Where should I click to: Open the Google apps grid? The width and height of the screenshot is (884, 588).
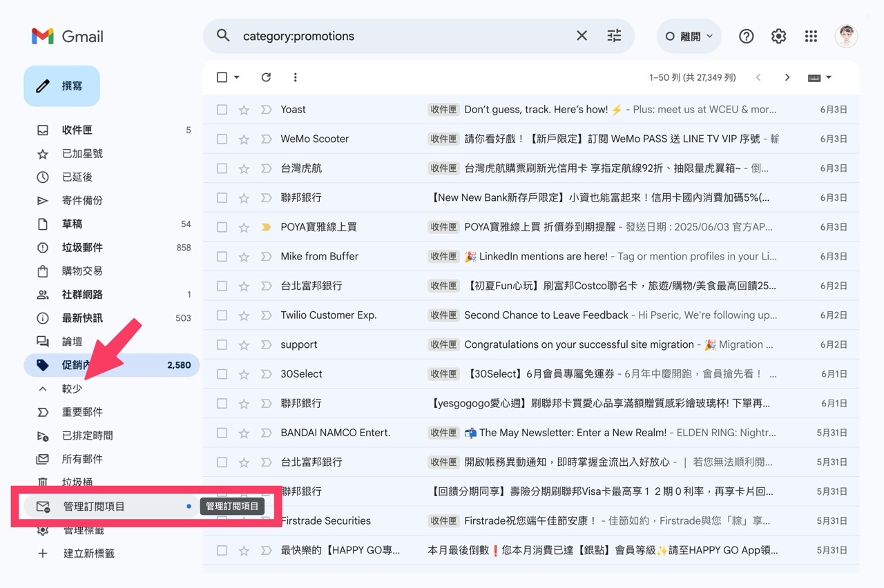point(811,36)
